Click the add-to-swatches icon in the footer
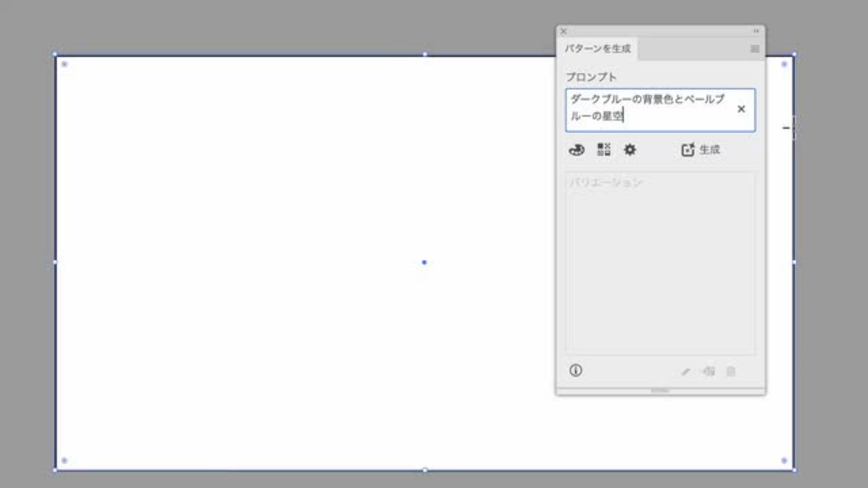 [x=708, y=371]
